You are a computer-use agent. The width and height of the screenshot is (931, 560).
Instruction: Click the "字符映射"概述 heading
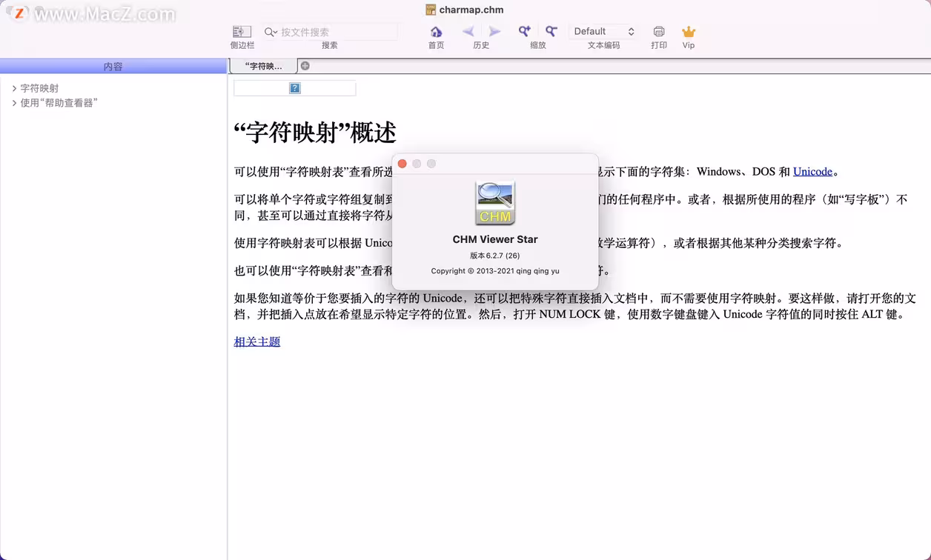(315, 133)
